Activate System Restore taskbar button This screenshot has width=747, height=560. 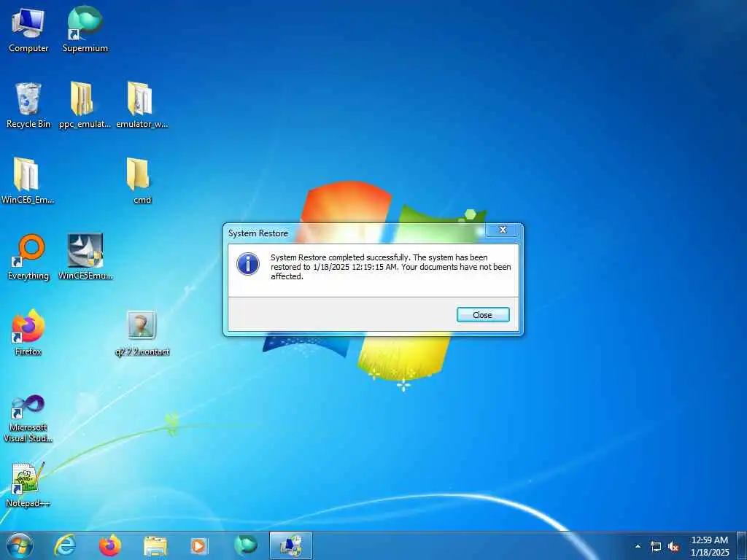290,545
